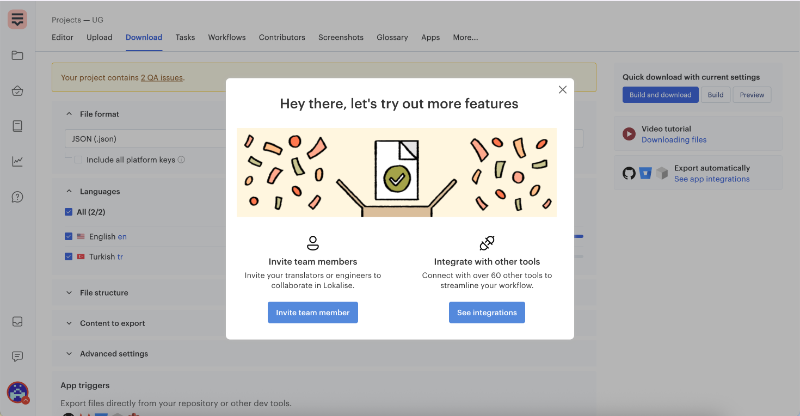Expand the Content to export section
This screenshot has height=416, width=800.
point(69,323)
